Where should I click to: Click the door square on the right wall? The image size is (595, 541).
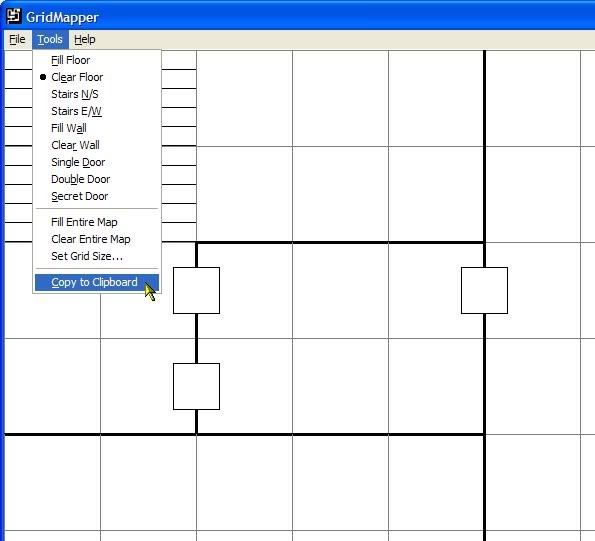[x=484, y=291]
